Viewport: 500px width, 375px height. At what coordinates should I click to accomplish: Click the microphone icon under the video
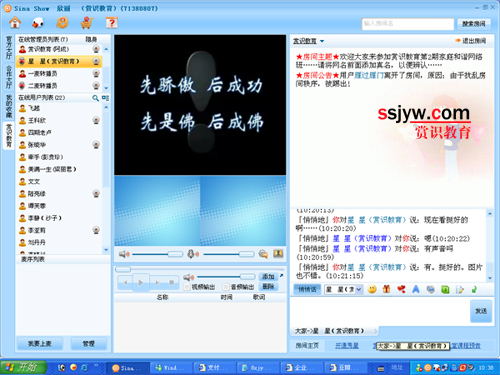[x=193, y=254]
